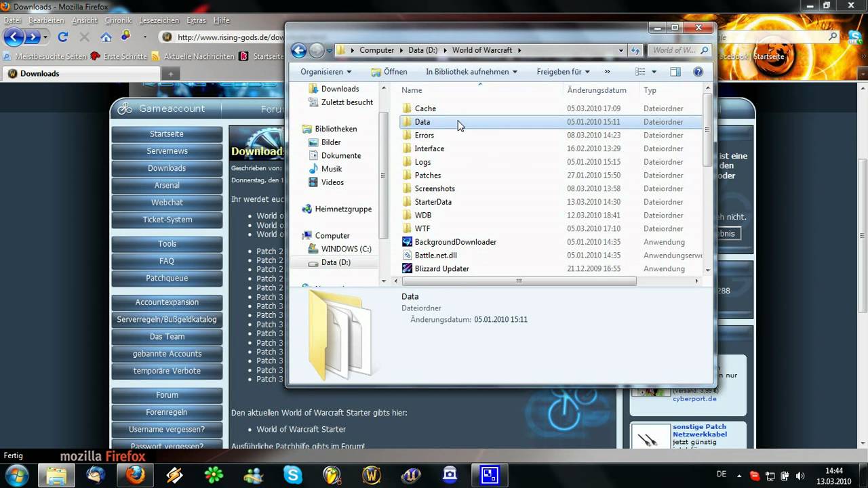
Task: Click Explorer address bar refresh button
Action: (x=635, y=50)
